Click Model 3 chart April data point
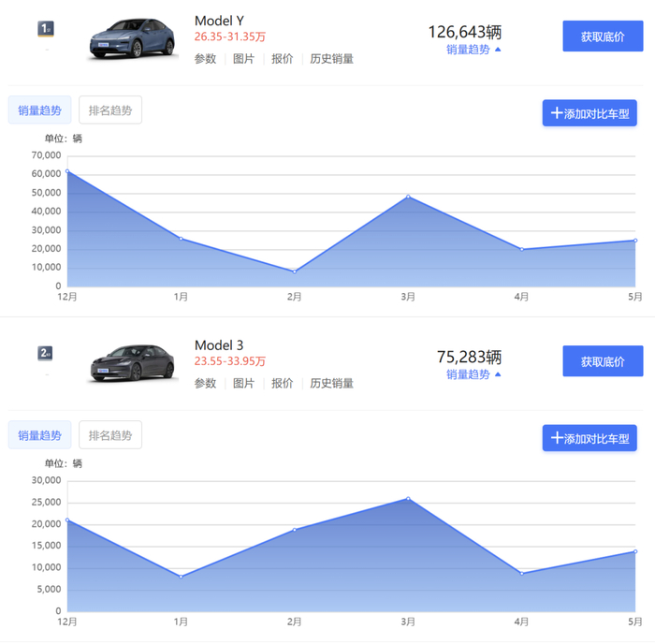Viewport: 655px width, 644px height. (522, 574)
